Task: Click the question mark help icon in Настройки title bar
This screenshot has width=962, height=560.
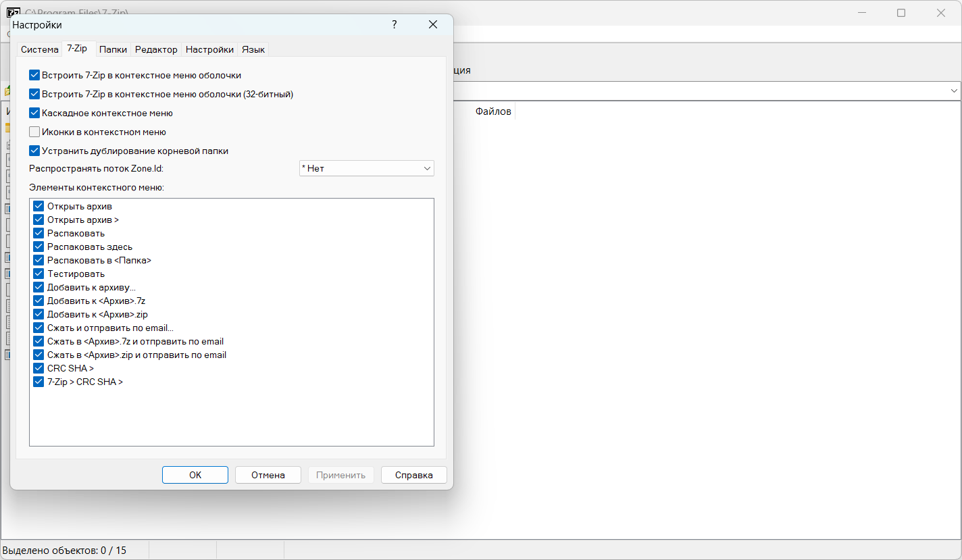Action: point(395,25)
